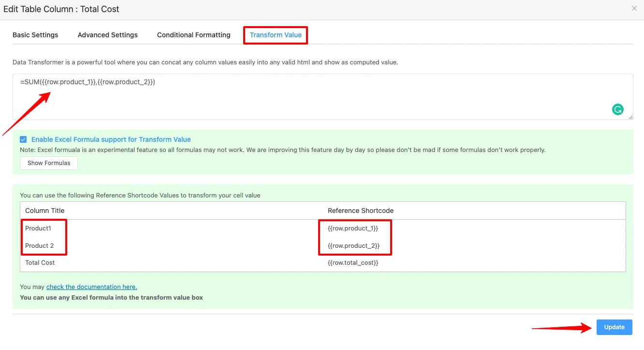Click the {{row.product_2}} reference shortcode
644x350 pixels.
(353, 246)
